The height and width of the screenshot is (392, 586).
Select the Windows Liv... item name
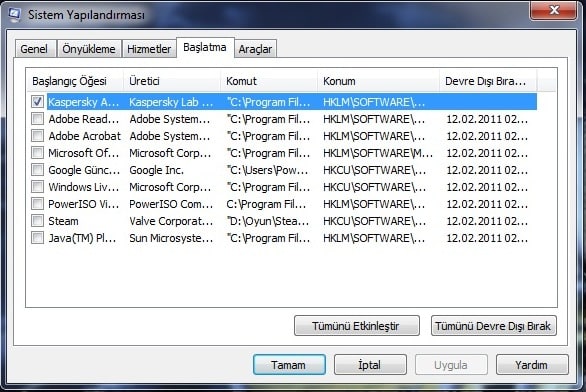84,187
